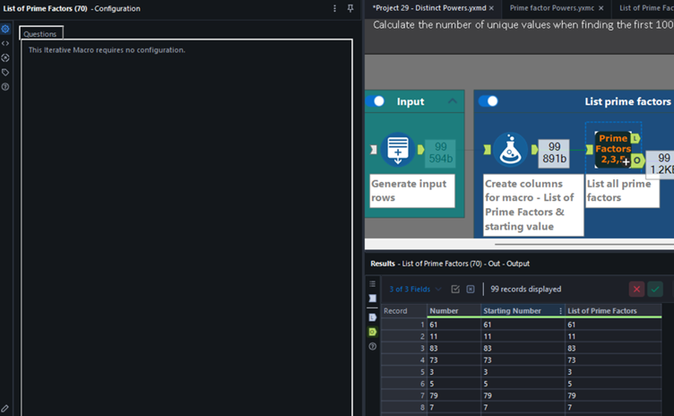The height and width of the screenshot is (416, 674).
Task: Click the 'Generate input rows' annotation
Action: click(x=412, y=191)
